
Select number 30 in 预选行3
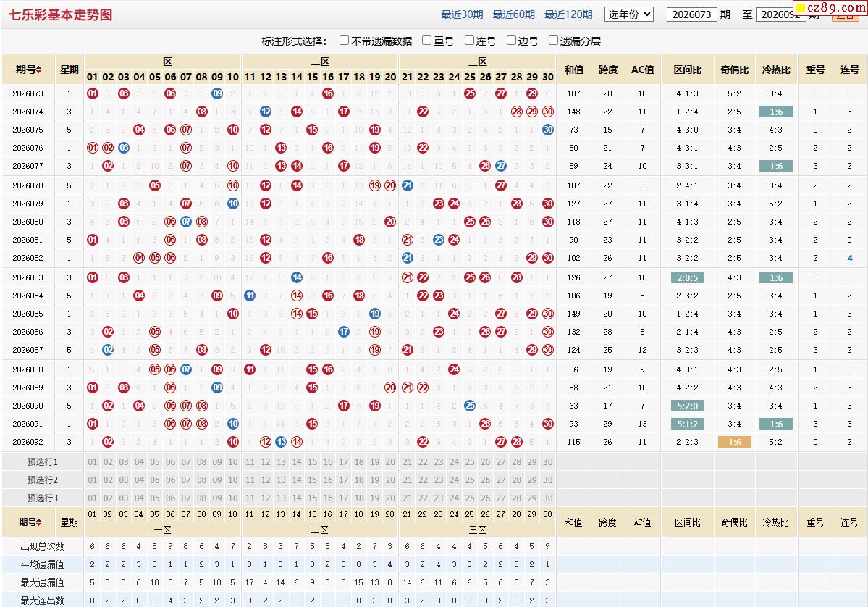547,498
